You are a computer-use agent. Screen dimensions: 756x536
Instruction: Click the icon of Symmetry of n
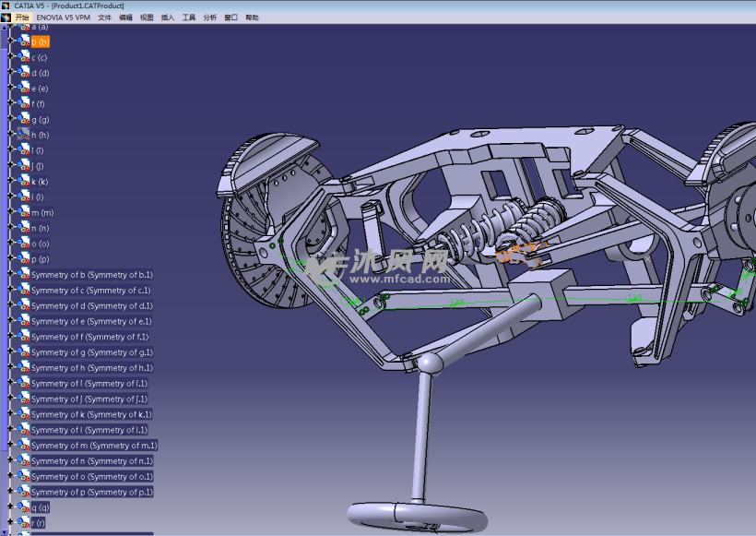pyautogui.click(x=24, y=460)
